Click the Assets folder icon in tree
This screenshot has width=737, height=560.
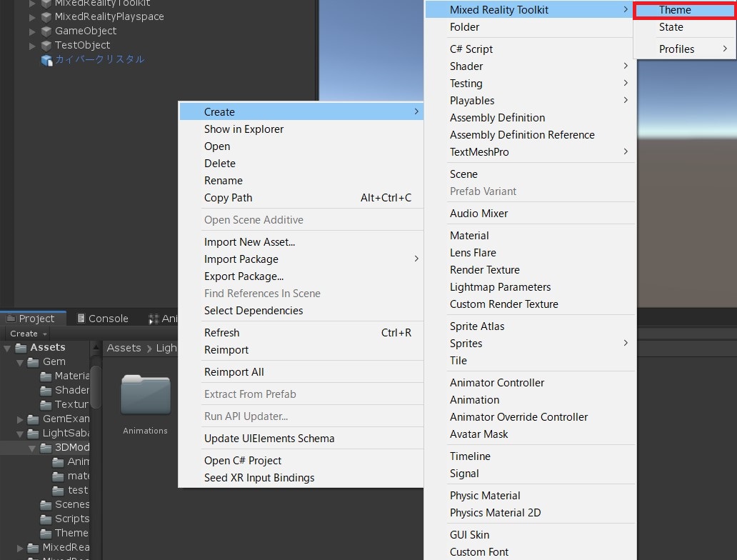[x=21, y=347]
